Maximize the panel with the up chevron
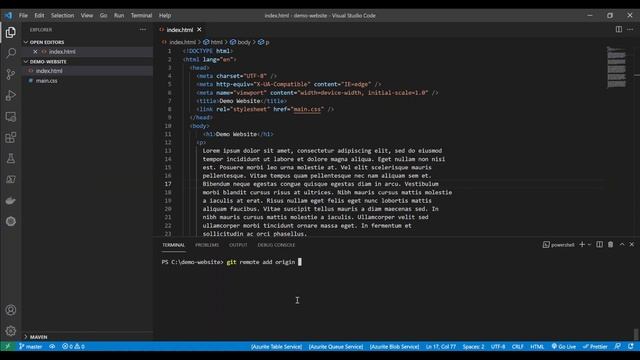Screen dimensions: 640x360 click(x=622, y=244)
